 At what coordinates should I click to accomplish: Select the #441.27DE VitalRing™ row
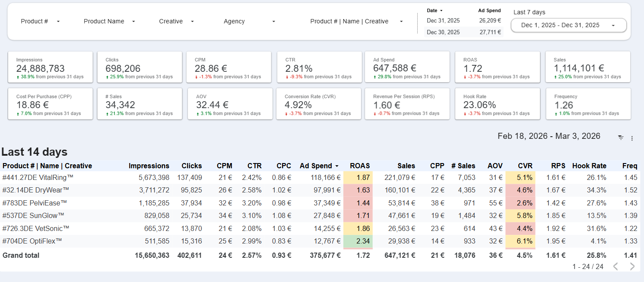pos(38,177)
